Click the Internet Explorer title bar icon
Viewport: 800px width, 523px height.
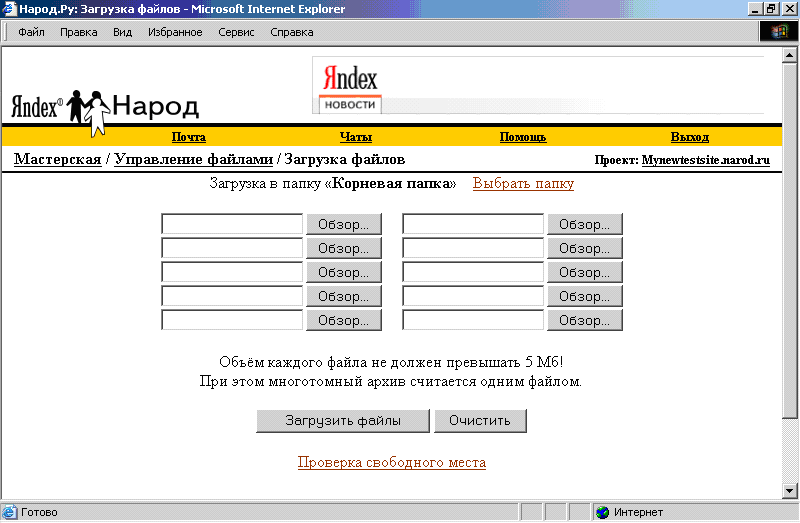pyautogui.click(x=9, y=9)
